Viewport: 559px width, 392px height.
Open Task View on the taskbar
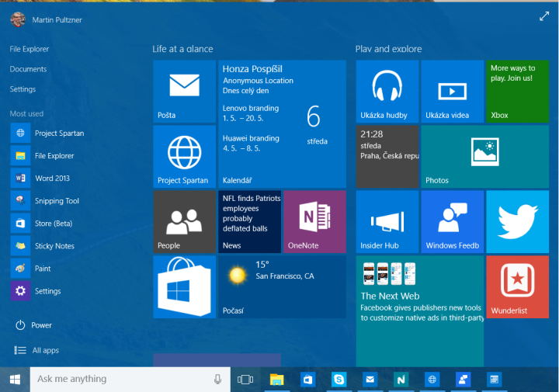click(245, 380)
